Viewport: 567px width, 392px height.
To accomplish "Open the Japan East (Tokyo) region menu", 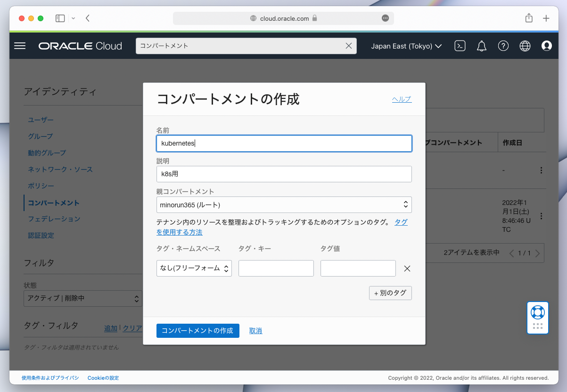I will tap(406, 46).
